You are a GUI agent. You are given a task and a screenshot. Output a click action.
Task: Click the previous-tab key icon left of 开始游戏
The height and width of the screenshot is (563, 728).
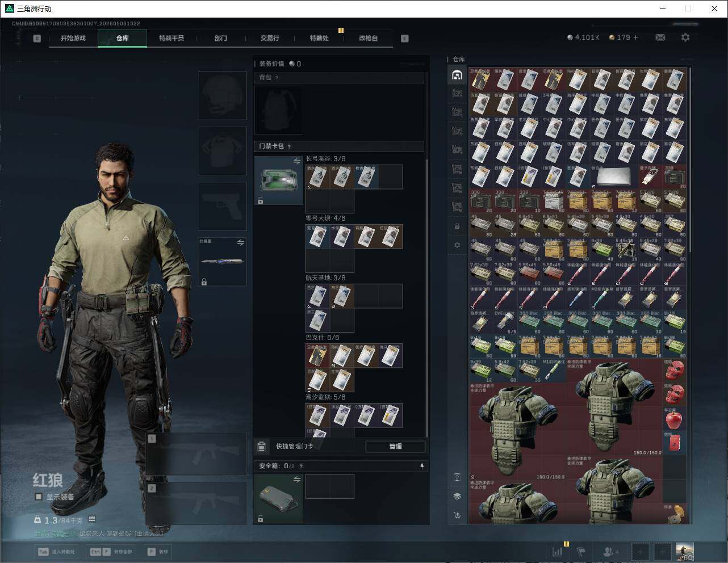(37, 39)
